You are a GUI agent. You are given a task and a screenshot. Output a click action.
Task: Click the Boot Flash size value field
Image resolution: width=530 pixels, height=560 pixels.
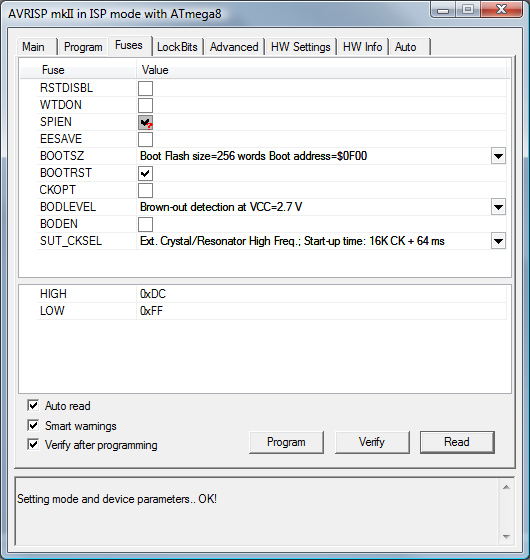point(314,156)
